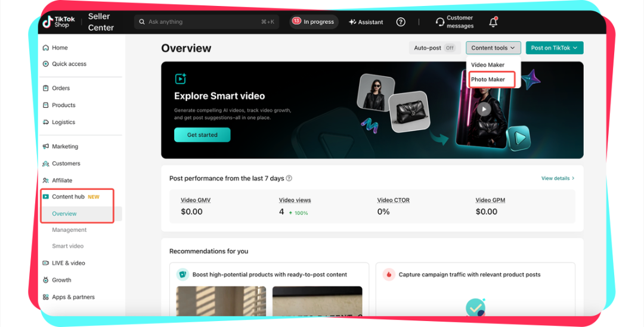Click the Orders clipboard icon

45,88
